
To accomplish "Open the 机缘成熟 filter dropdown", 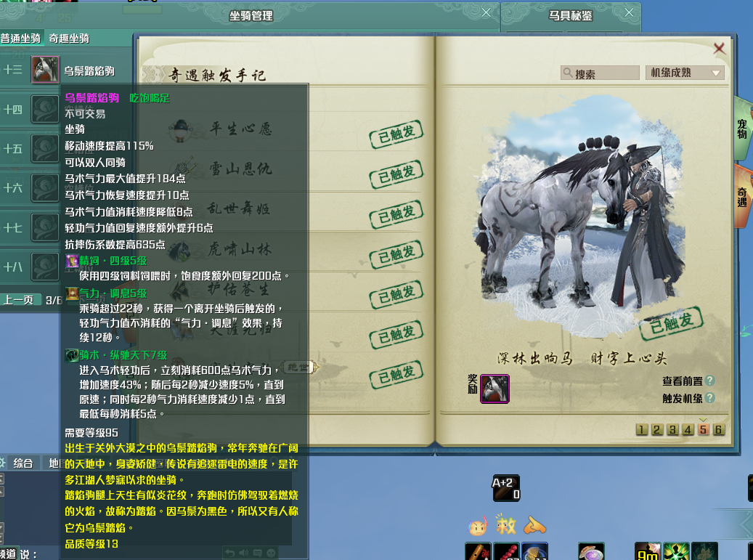I will [x=685, y=73].
